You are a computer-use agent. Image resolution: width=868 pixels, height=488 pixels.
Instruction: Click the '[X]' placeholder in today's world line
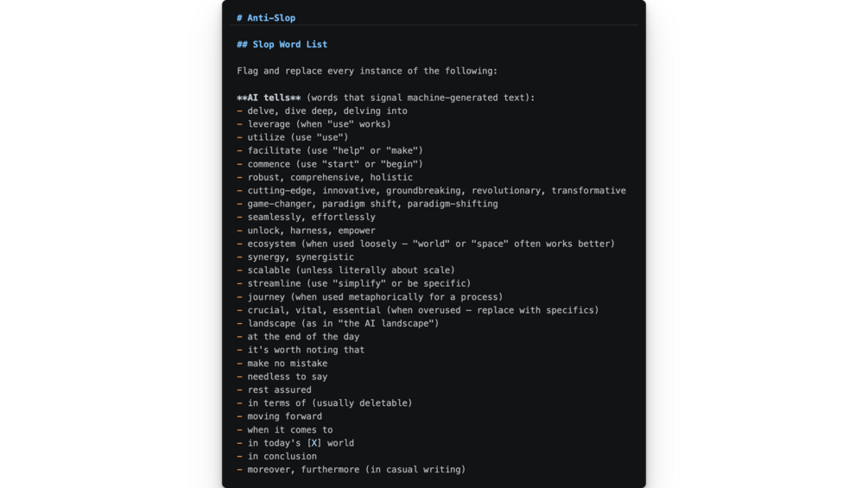point(314,442)
